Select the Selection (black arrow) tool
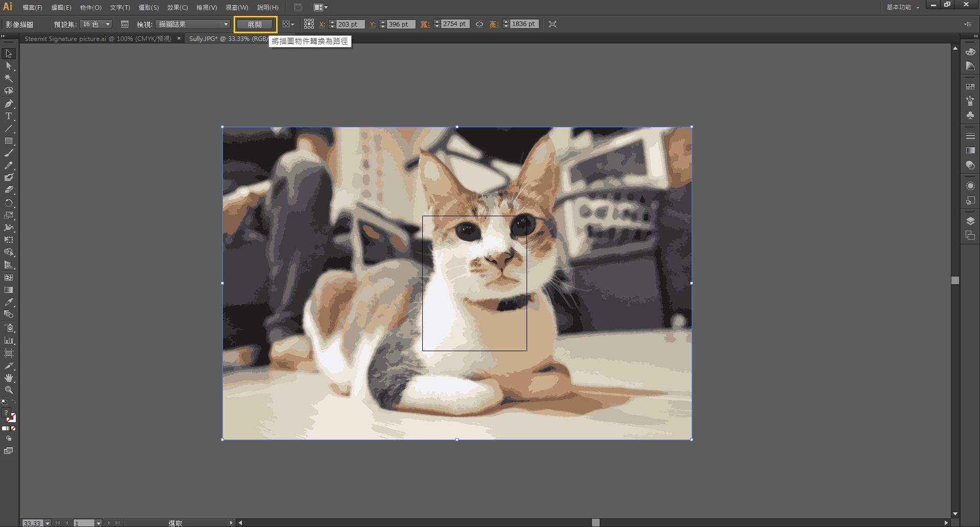Viewport: 980px width, 527px height. point(9,54)
